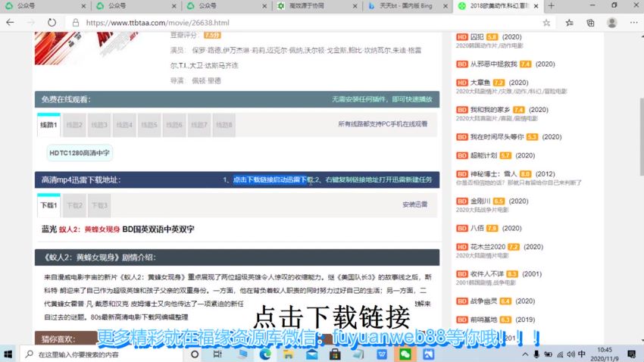Open WPS Office from the taskbar
This screenshot has width=644, height=362.
coord(382,354)
